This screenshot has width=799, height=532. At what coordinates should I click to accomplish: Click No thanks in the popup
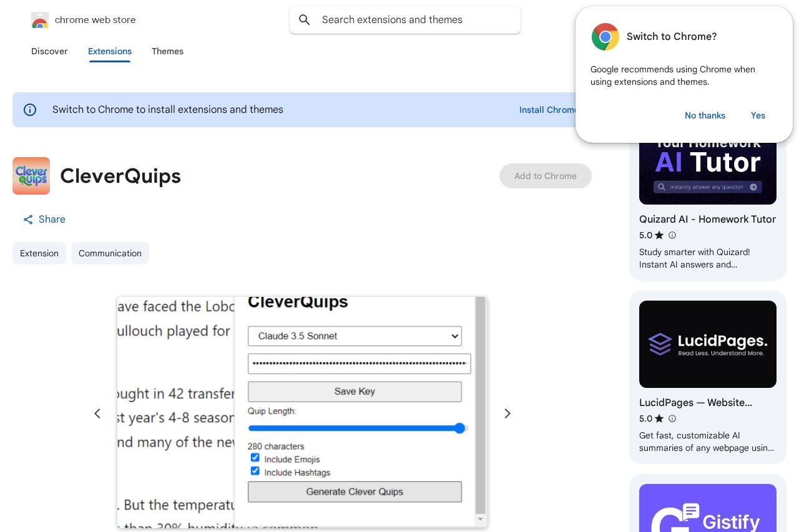click(x=705, y=115)
